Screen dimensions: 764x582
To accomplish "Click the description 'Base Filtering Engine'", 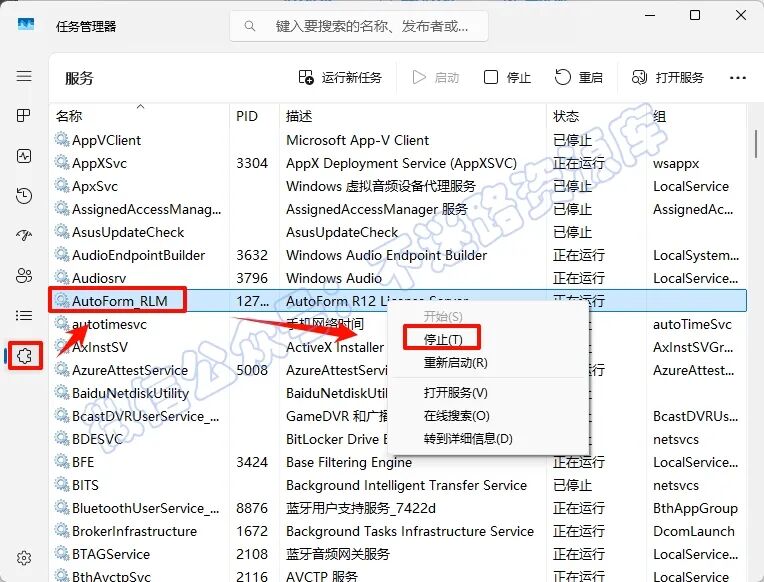I will coord(349,462).
